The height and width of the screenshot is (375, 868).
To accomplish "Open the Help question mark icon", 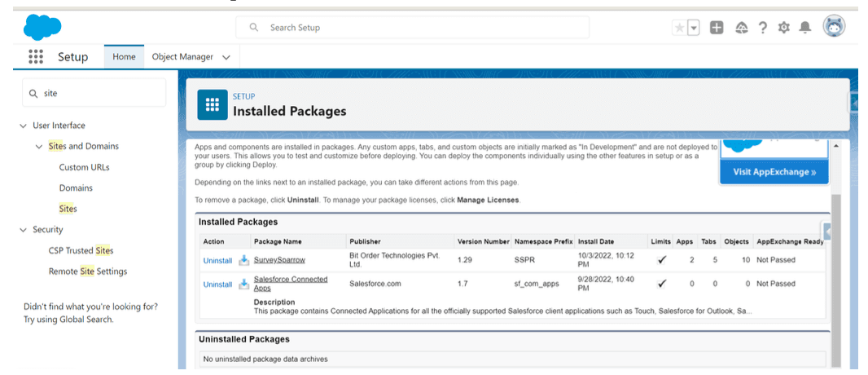I will 763,28.
